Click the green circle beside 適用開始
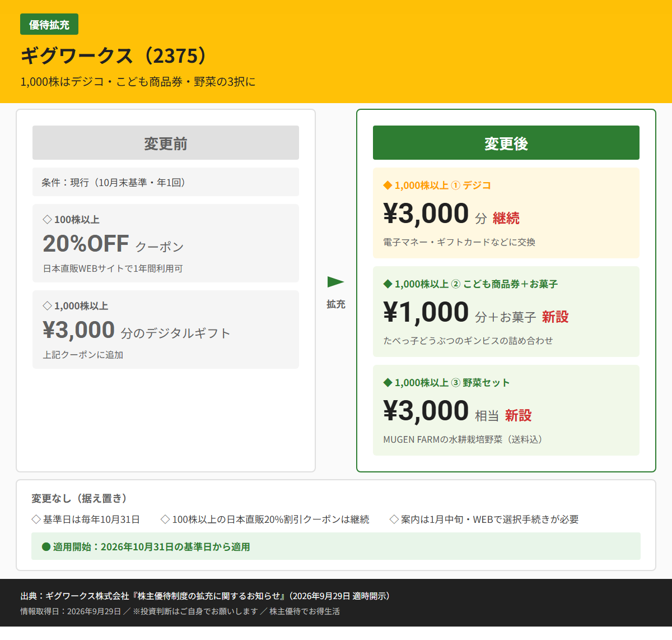Image resolution: width=672 pixels, height=640 pixels. pos(46,547)
